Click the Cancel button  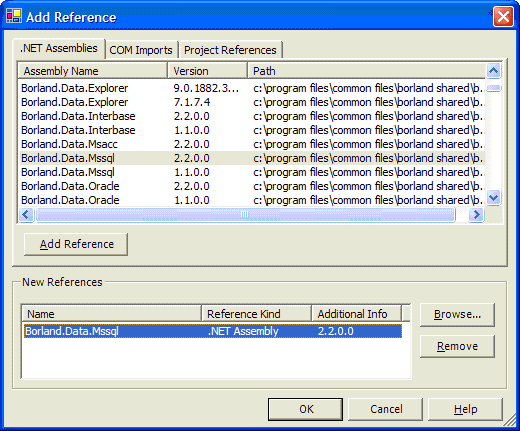(386, 409)
